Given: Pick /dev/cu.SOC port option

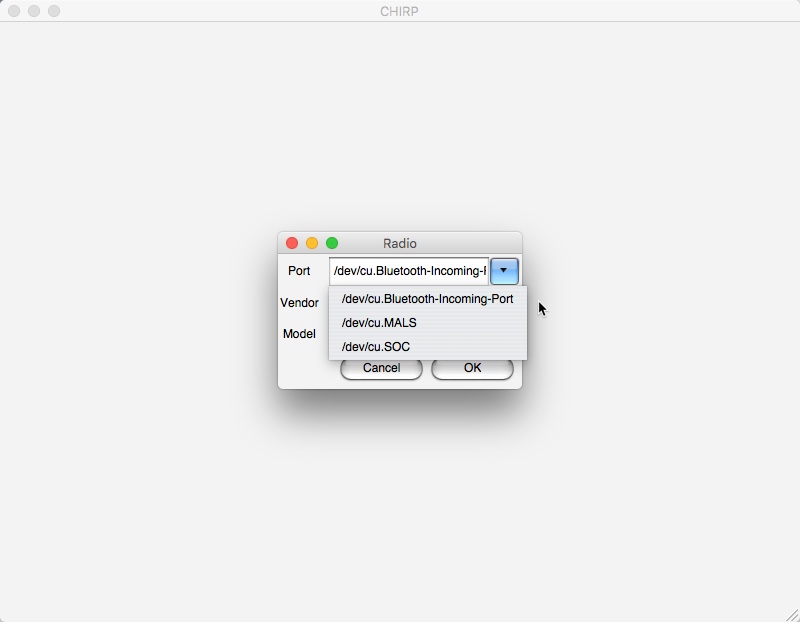Looking at the screenshot, I should point(428,347).
